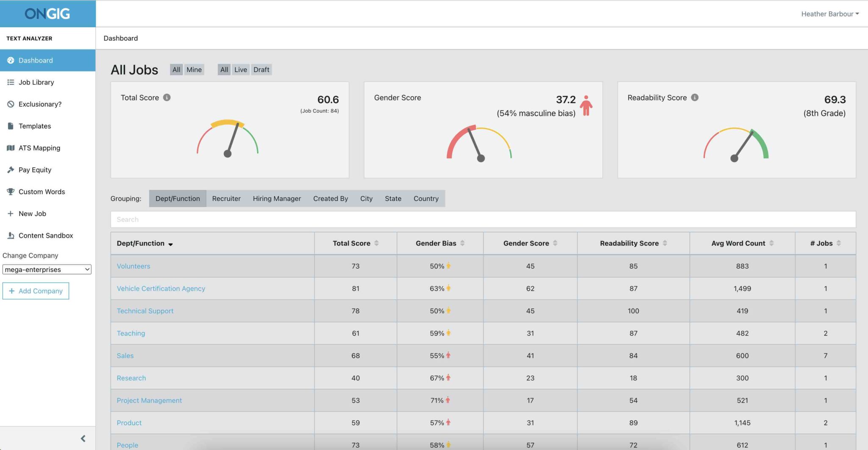Collapse the sidebar with the chevron arrow

click(x=83, y=439)
